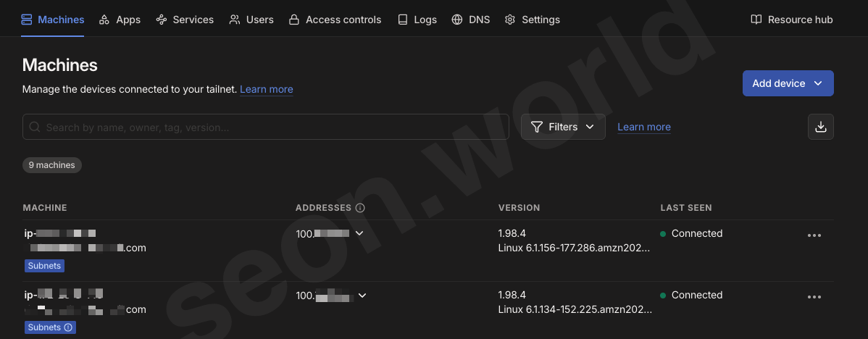
Task: Click Learn more link under Machines heading
Action: pos(266,89)
